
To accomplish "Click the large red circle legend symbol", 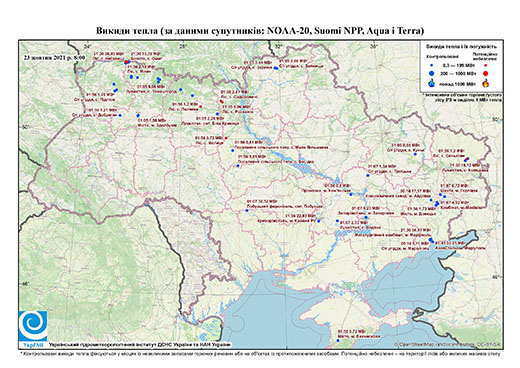I will (x=486, y=73).
